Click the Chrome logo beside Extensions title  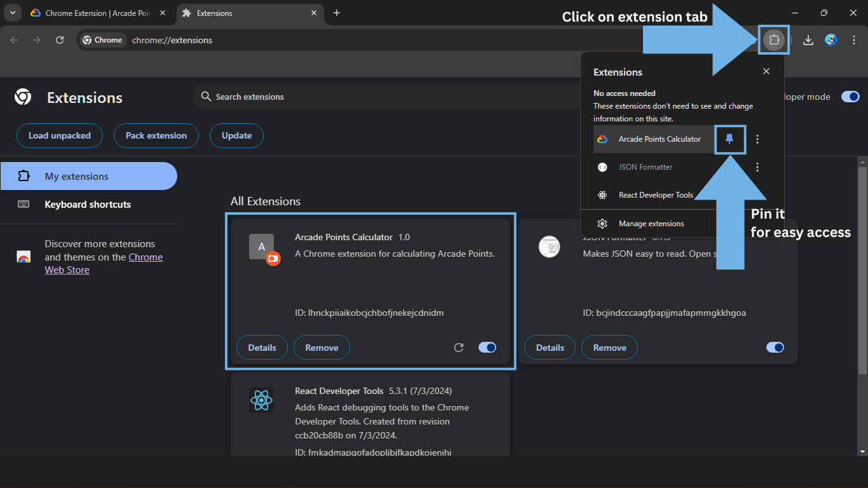click(x=23, y=97)
